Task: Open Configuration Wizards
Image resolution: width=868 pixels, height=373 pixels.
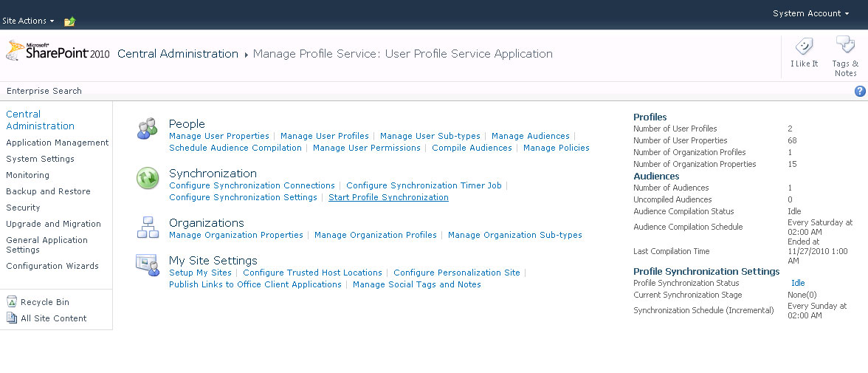Action: [x=52, y=266]
